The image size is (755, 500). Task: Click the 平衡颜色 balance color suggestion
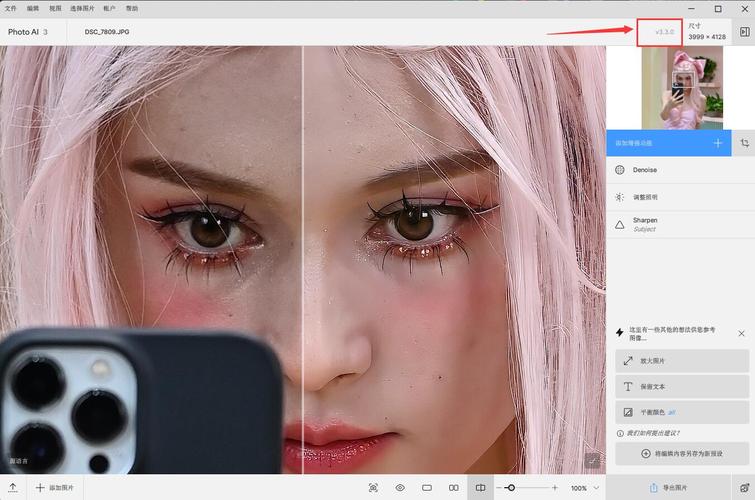tap(682, 412)
